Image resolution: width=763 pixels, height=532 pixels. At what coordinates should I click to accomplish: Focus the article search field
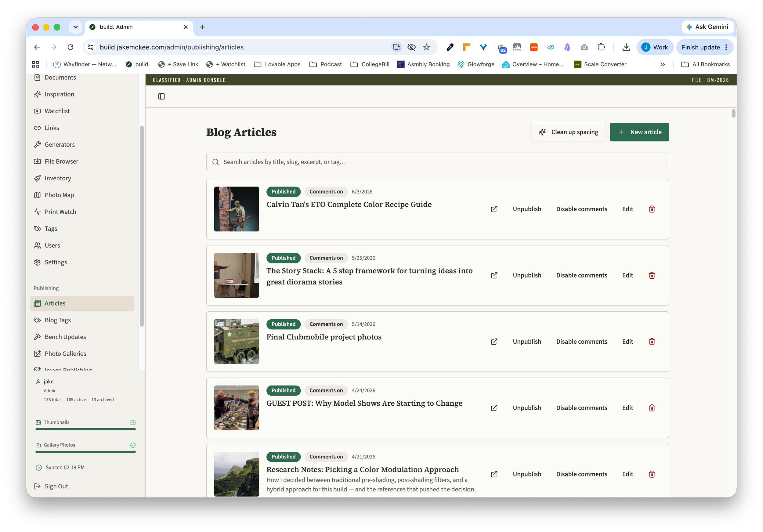tap(437, 162)
